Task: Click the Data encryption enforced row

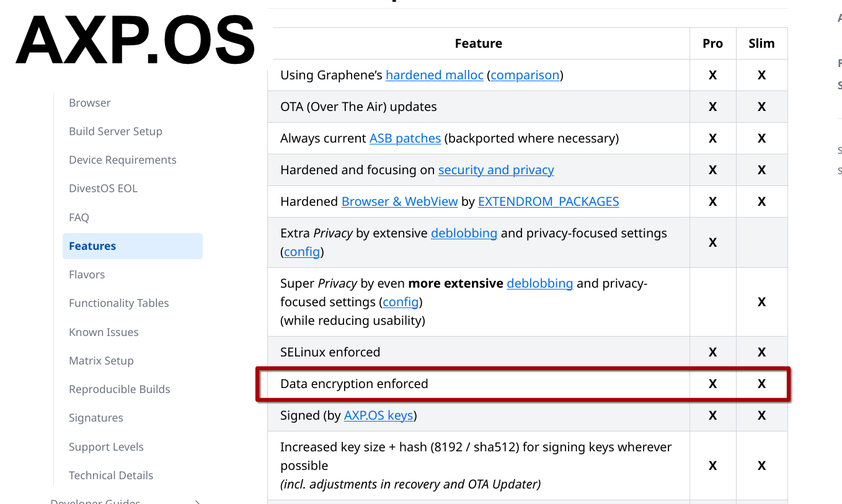Action: pyautogui.click(x=354, y=384)
